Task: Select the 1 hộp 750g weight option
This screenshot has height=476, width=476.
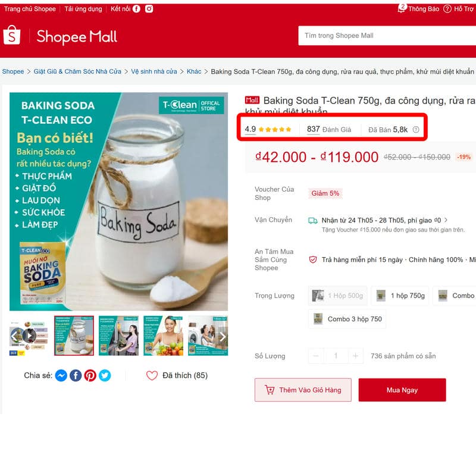Action: point(400,295)
